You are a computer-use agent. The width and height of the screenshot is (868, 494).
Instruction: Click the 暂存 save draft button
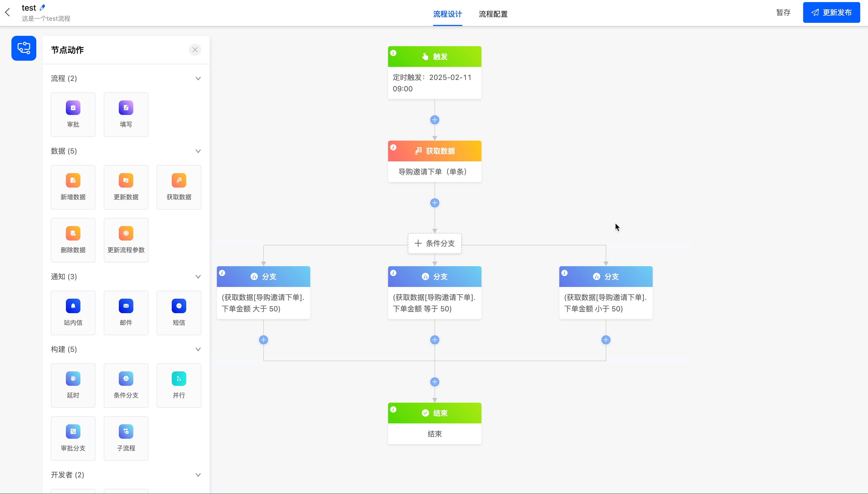783,12
